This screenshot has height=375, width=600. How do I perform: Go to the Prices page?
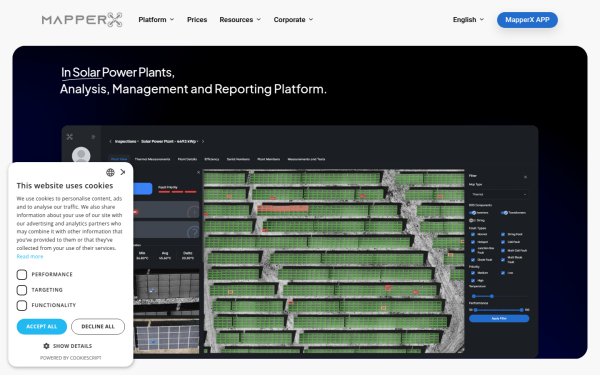tap(197, 20)
